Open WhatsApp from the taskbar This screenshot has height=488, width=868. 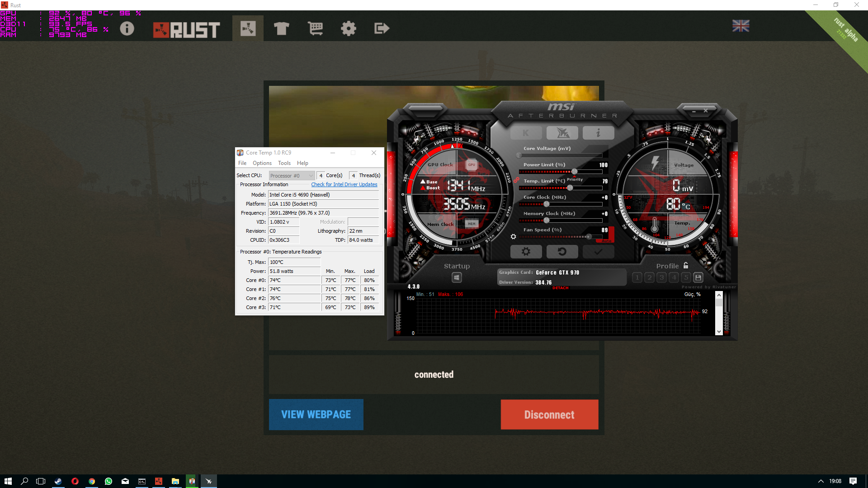click(108, 481)
